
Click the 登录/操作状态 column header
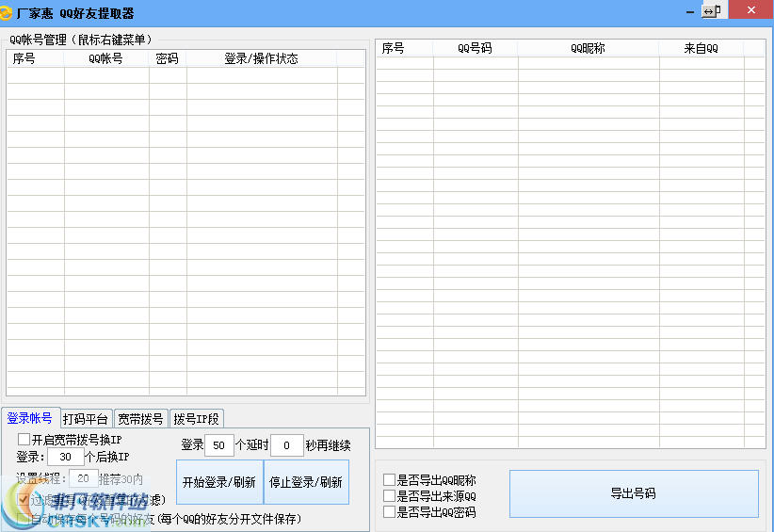262,58
